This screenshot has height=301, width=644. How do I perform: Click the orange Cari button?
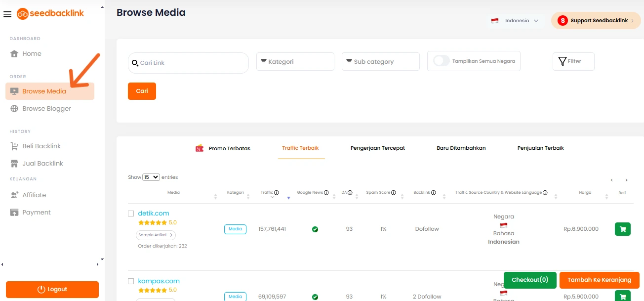point(142,91)
